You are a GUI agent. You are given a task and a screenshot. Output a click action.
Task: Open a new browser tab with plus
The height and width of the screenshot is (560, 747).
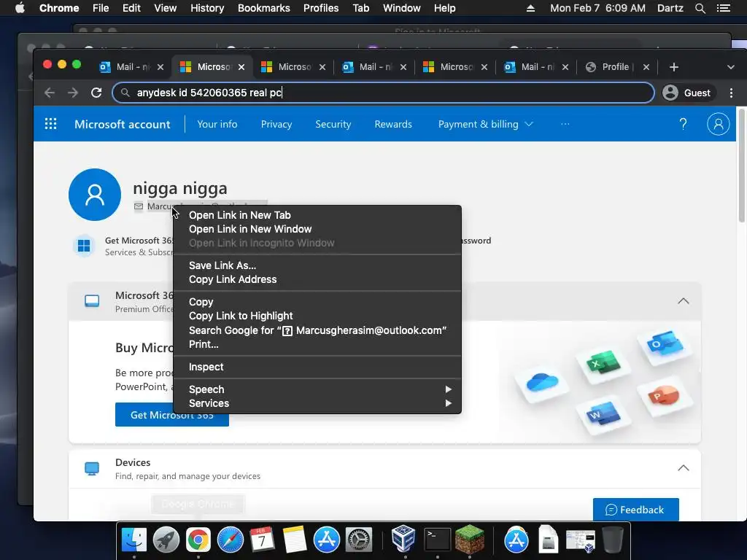tap(673, 67)
